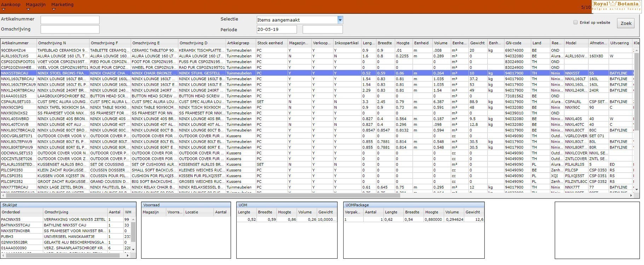Viewport: 644px width, 265px height.
Task: Open the Selectie dropdown arrow
Action: 340,20
